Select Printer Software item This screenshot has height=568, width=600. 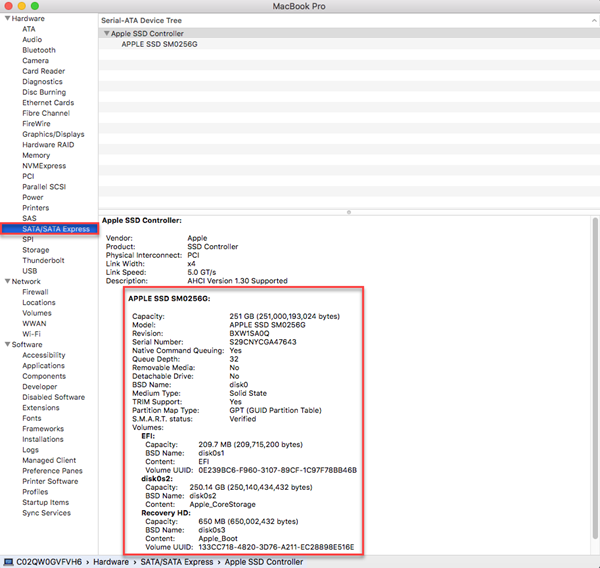(x=50, y=481)
